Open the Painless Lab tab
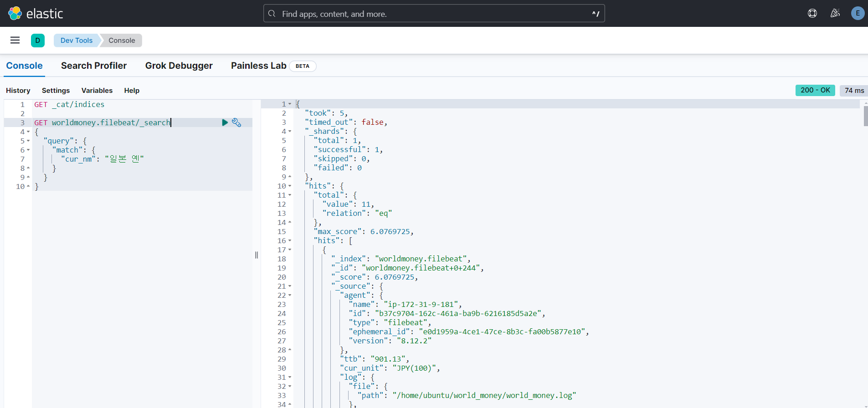This screenshot has height=408, width=868. (259, 66)
